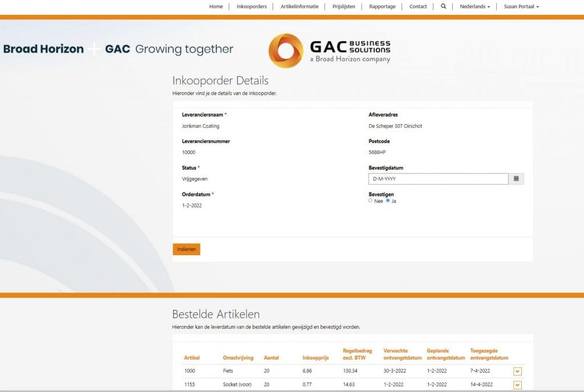This screenshot has height=392, width=584.
Task: Sort by Geplande ontvangstdatum column header
Action: 446,354
